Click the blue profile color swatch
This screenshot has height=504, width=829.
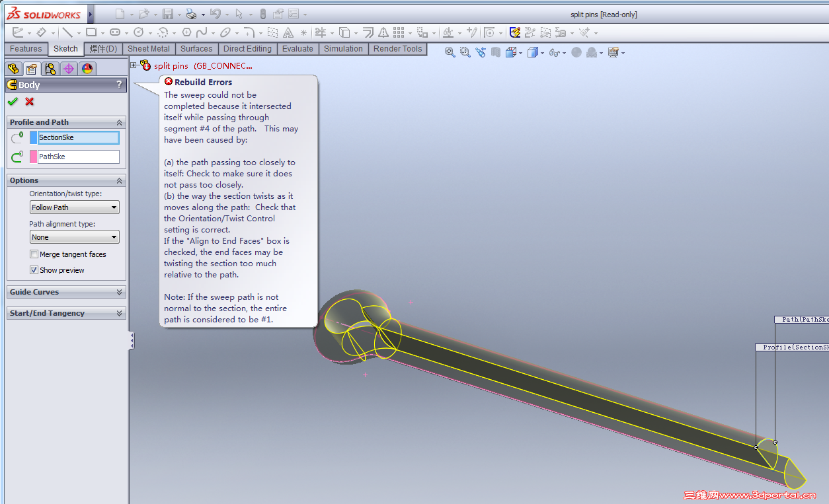coord(33,137)
